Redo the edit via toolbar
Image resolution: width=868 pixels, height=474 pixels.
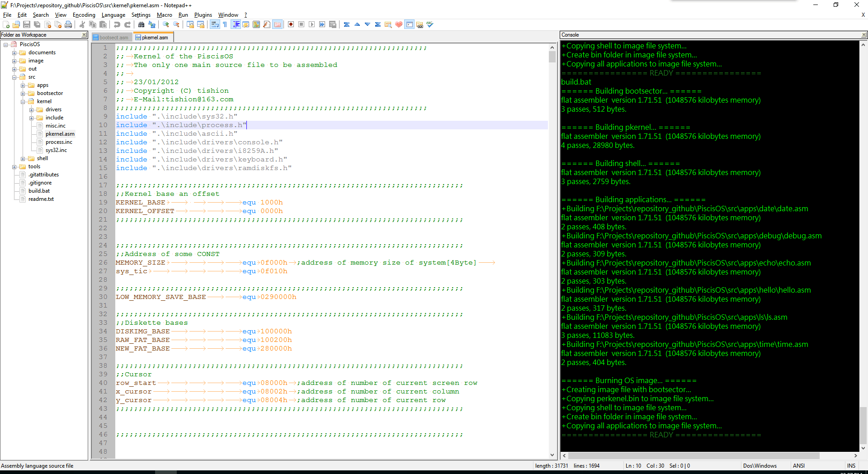127,24
